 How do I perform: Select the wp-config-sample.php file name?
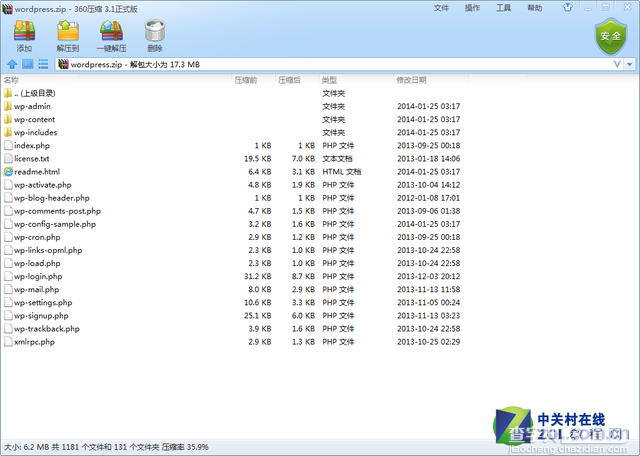point(55,224)
